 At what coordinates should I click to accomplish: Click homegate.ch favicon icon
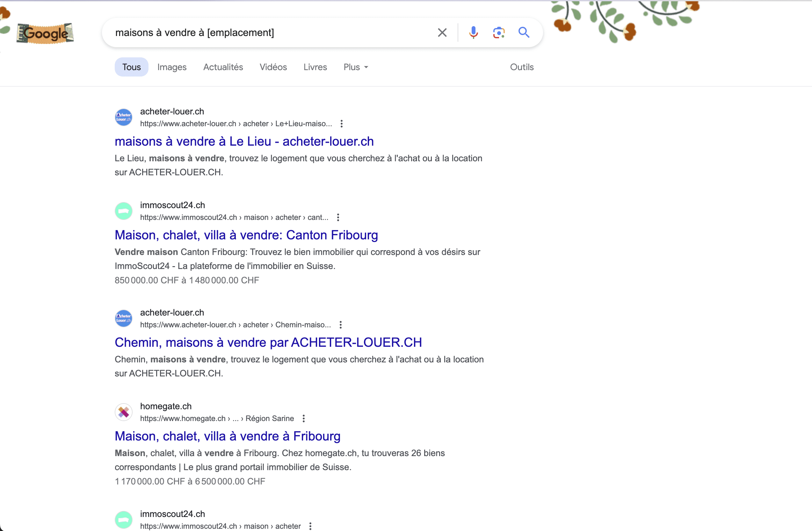point(124,412)
